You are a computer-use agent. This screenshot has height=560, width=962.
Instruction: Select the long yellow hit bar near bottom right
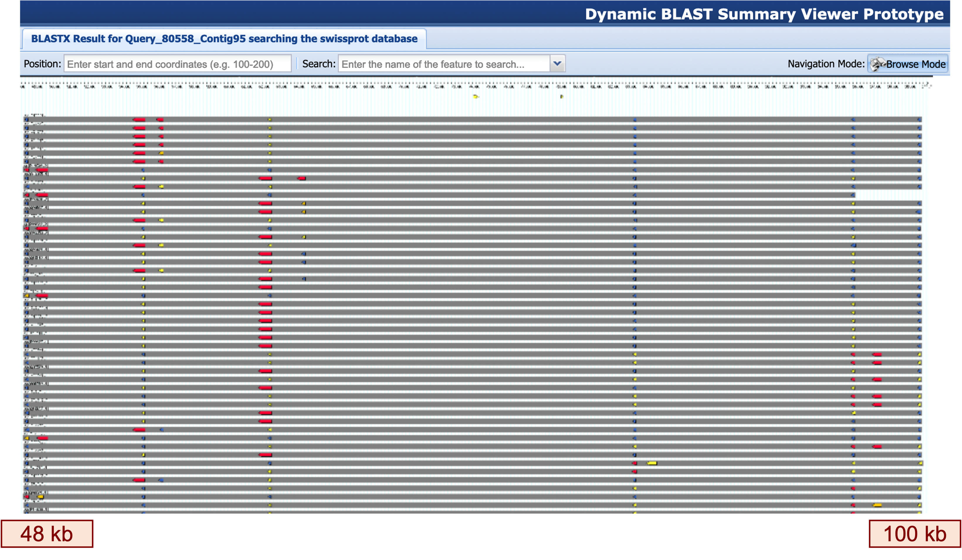click(652, 463)
